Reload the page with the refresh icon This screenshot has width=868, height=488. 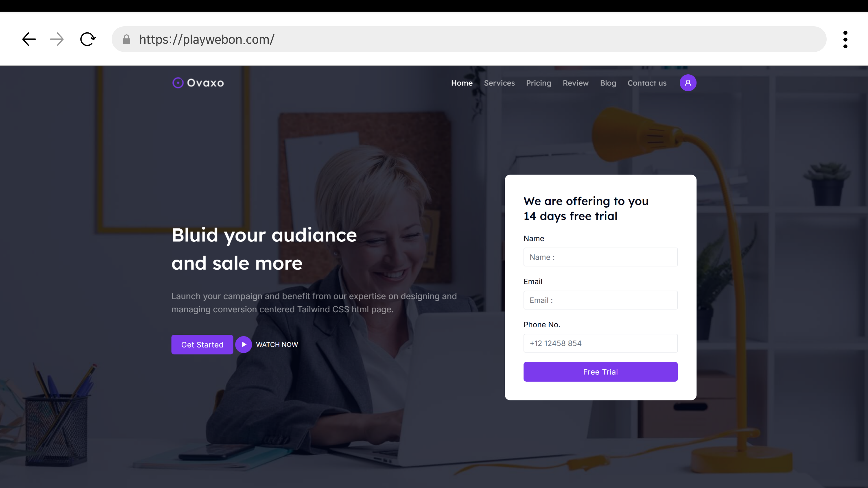pos(88,39)
